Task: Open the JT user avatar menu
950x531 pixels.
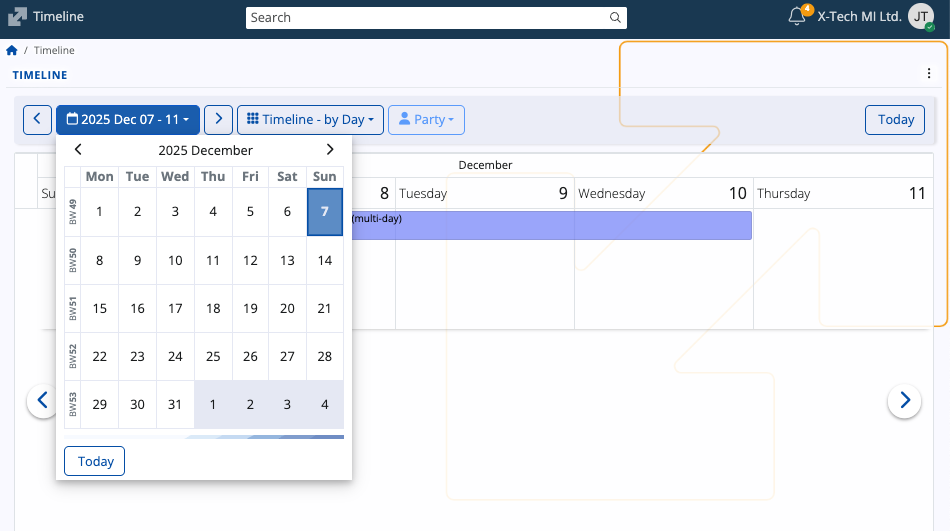Action: [921, 17]
